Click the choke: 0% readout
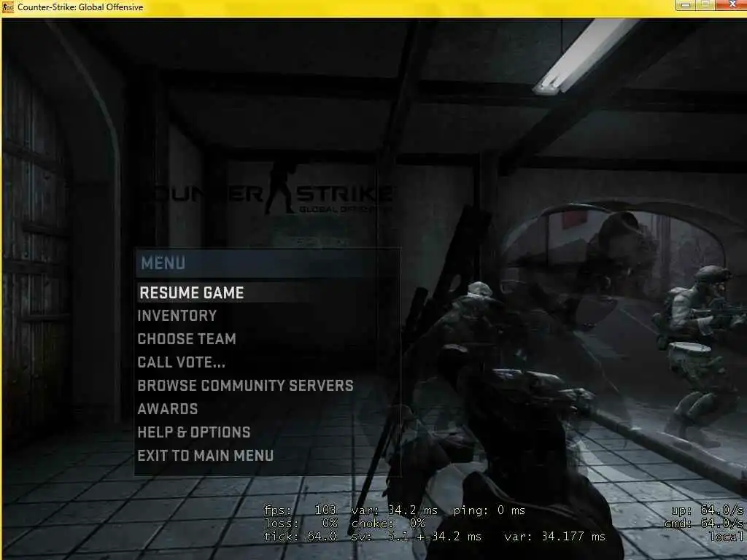The width and height of the screenshot is (747, 560). (x=388, y=524)
